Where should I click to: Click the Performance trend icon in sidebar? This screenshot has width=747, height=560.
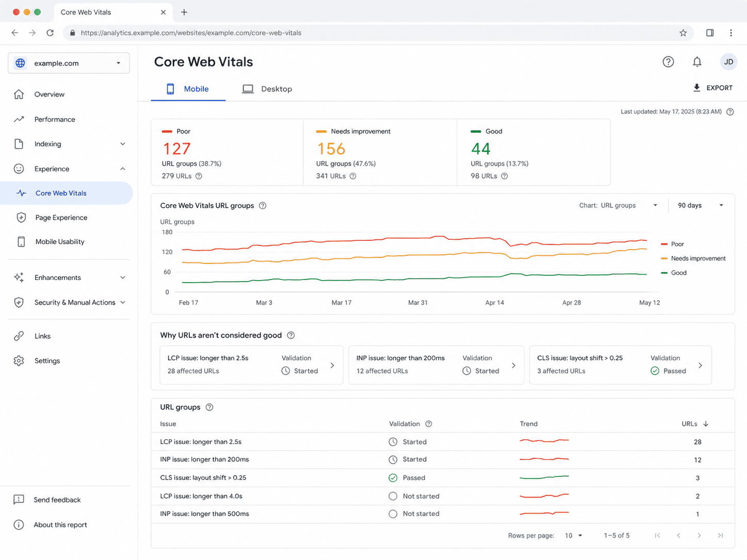tap(19, 119)
